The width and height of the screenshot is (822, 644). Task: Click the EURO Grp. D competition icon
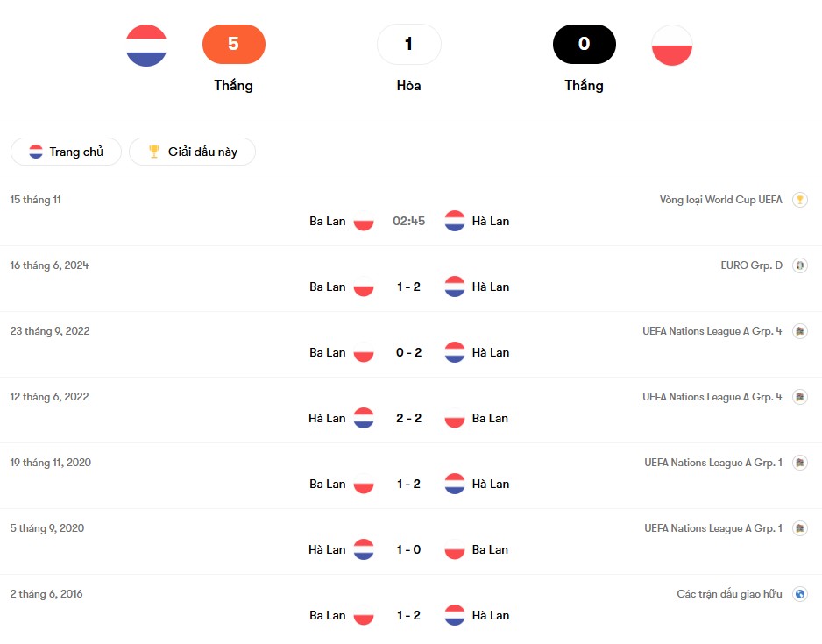(799, 265)
